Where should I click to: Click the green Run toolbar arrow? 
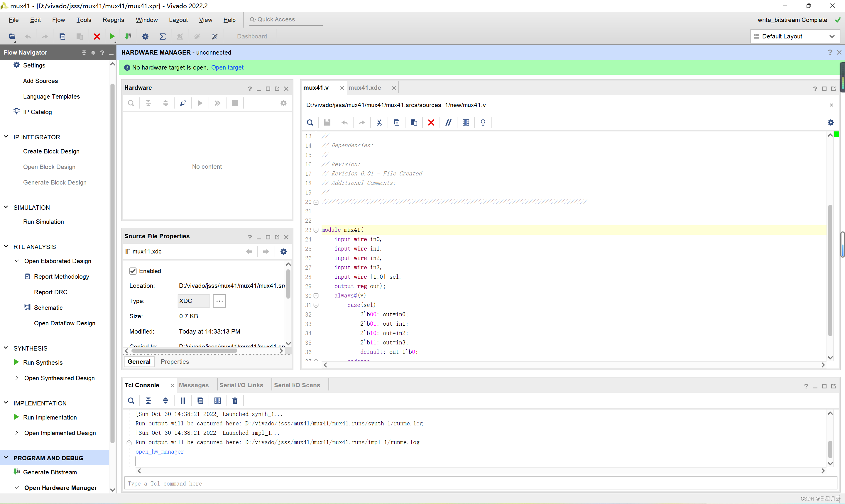point(112,36)
